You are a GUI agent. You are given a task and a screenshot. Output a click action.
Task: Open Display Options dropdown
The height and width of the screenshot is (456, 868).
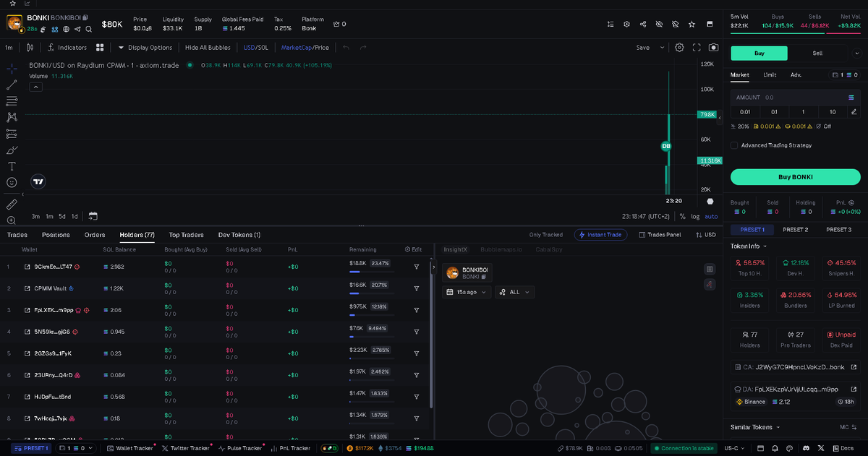point(145,48)
